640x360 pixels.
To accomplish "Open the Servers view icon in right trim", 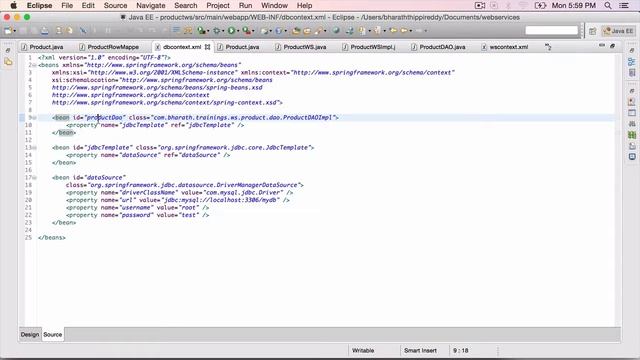I will point(632,124).
